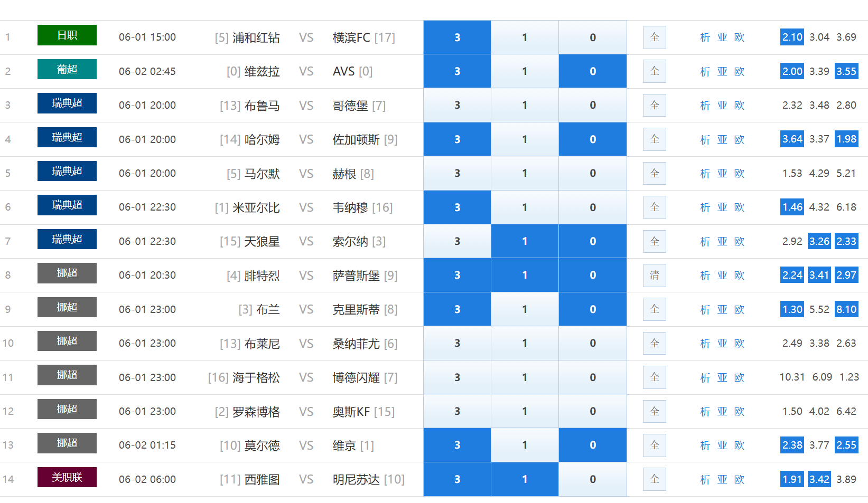The height and width of the screenshot is (503, 868).
Task: Click the green 日职 league badge
Action: coord(67,35)
